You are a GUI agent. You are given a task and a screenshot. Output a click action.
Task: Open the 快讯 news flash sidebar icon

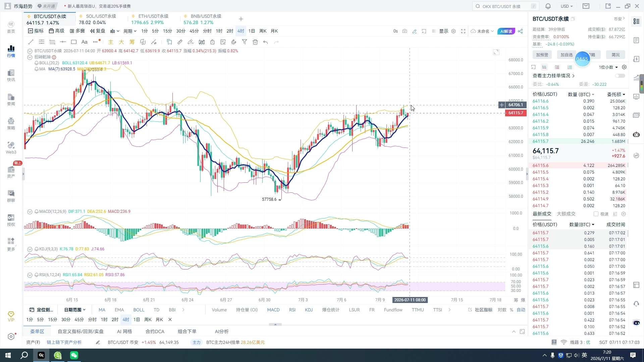pos(11,75)
